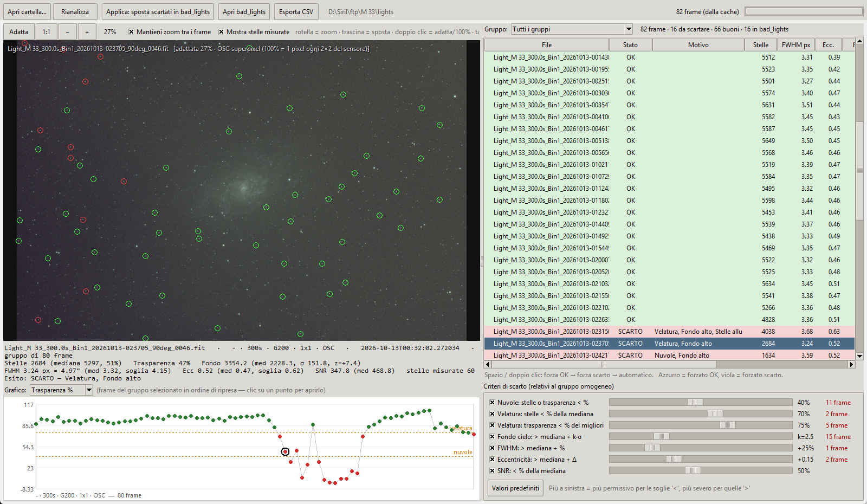Sort table by File column header
This screenshot has height=504, width=867.
[546, 45]
